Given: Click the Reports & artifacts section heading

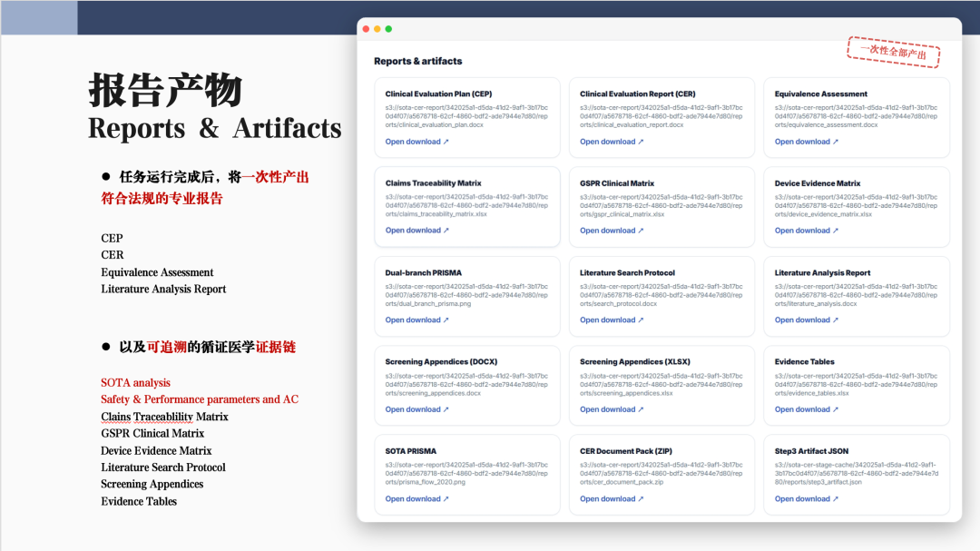Looking at the screenshot, I should pyautogui.click(x=417, y=61).
